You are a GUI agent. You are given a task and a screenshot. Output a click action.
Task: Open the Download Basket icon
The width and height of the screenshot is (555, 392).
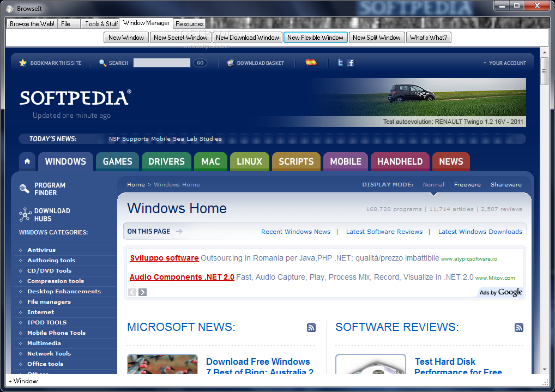(231, 63)
